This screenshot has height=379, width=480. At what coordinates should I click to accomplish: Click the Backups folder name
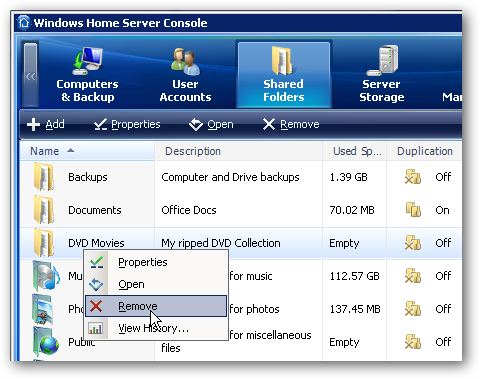tap(88, 177)
